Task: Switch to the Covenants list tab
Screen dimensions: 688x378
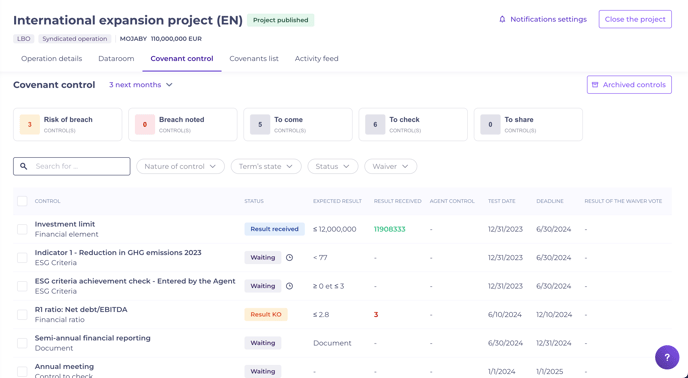Action: tap(254, 58)
